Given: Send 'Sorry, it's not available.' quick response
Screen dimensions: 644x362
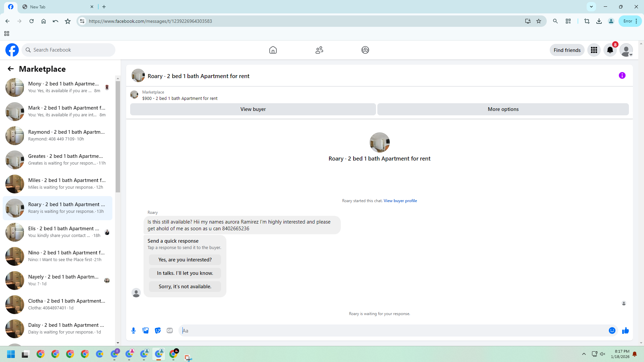Looking at the screenshot, I should (185, 287).
